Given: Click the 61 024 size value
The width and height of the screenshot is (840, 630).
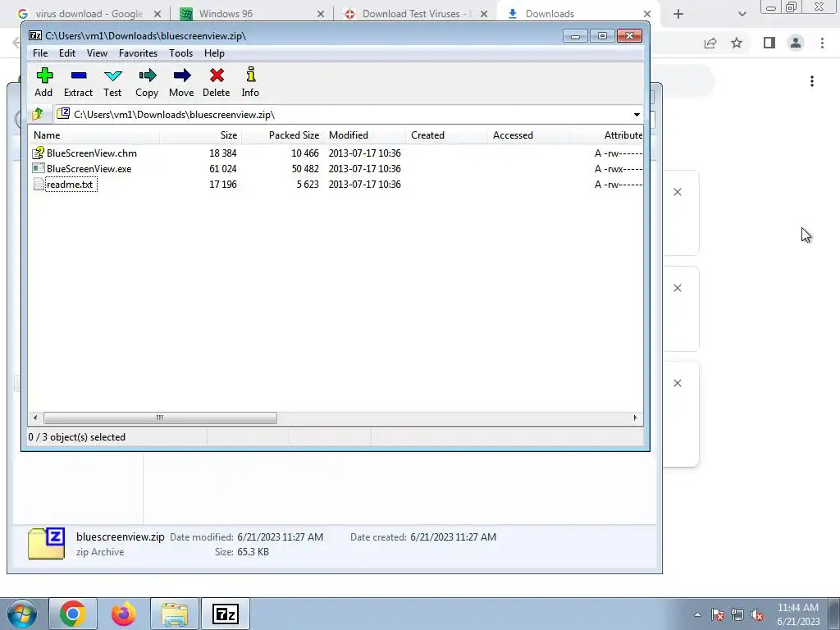Looking at the screenshot, I should click(x=223, y=169).
